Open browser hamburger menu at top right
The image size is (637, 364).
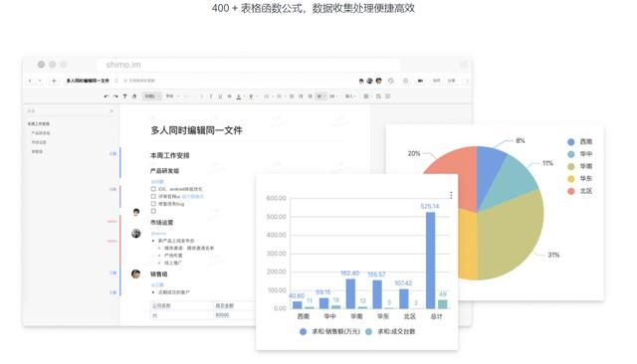[x=464, y=65]
